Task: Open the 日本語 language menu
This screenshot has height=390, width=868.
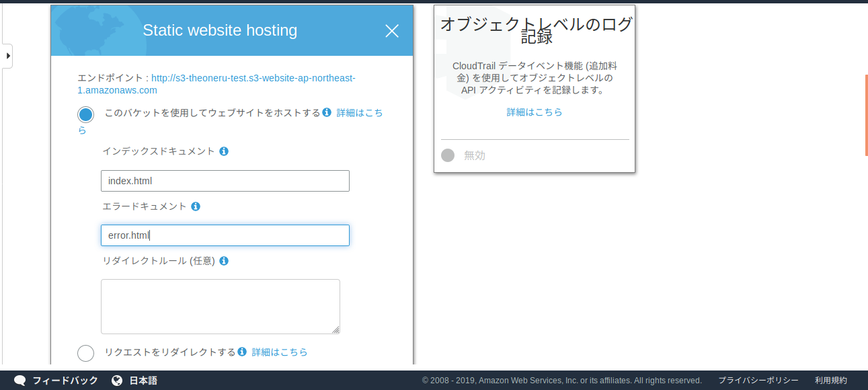Action: [144, 380]
